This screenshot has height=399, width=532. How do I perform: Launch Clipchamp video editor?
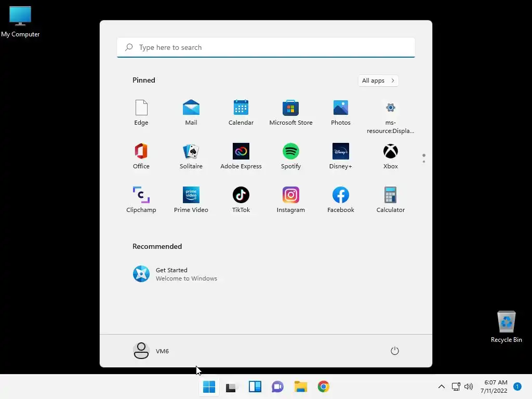tap(141, 200)
